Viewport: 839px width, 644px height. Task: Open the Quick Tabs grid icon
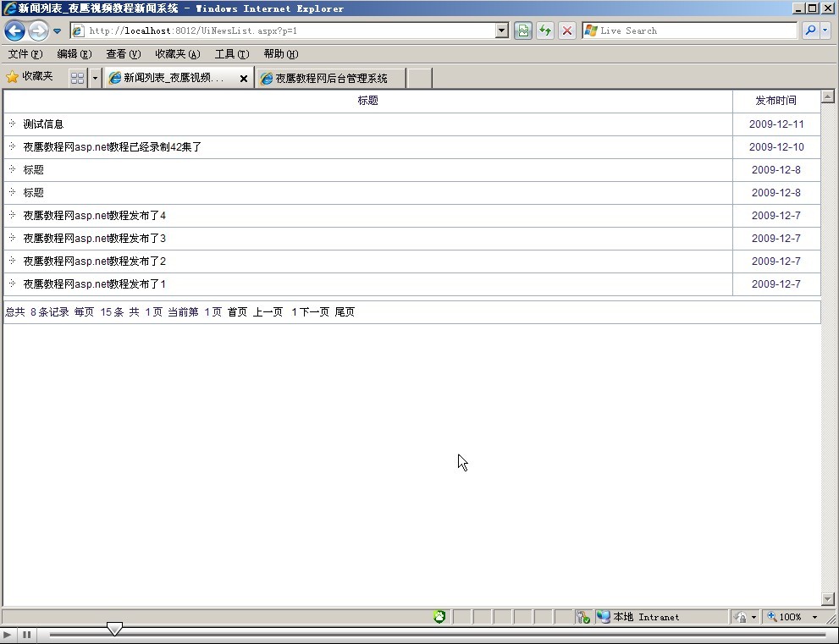[x=78, y=78]
